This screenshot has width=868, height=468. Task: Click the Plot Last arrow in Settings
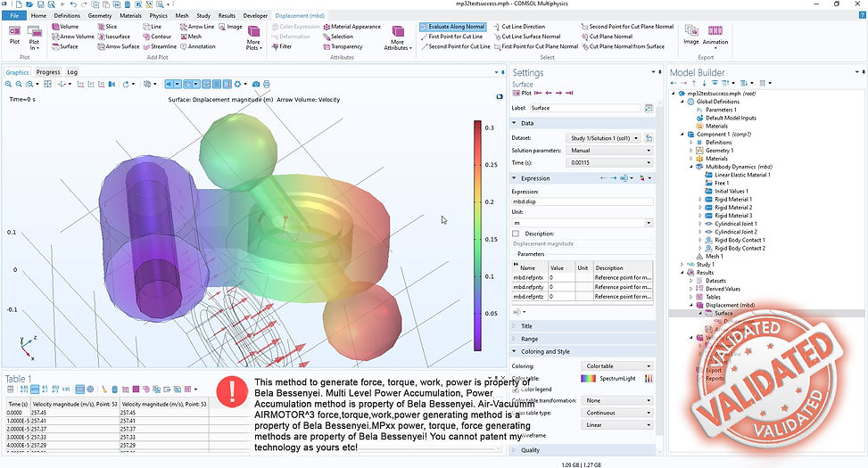point(569,93)
